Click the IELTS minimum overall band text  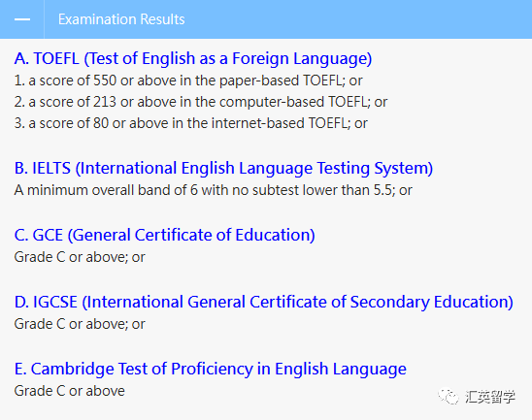tap(213, 190)
